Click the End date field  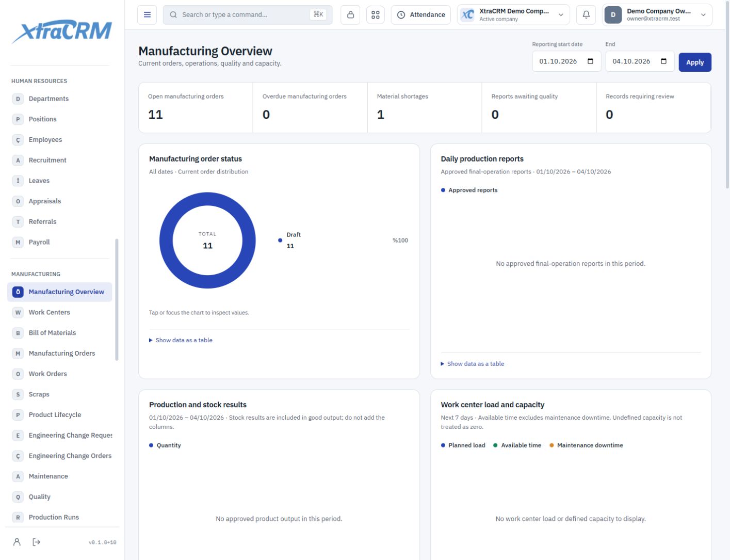pyautogui.click(x=640, y=61)
